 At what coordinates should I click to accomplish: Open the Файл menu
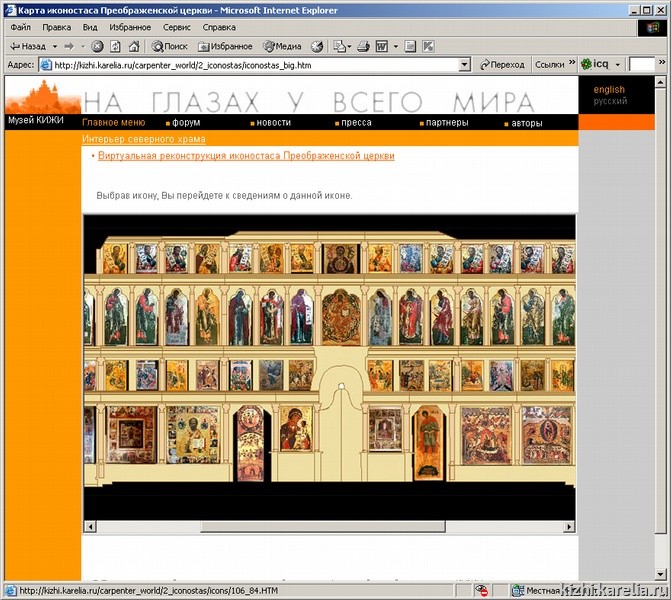click(x=20, y=27)
